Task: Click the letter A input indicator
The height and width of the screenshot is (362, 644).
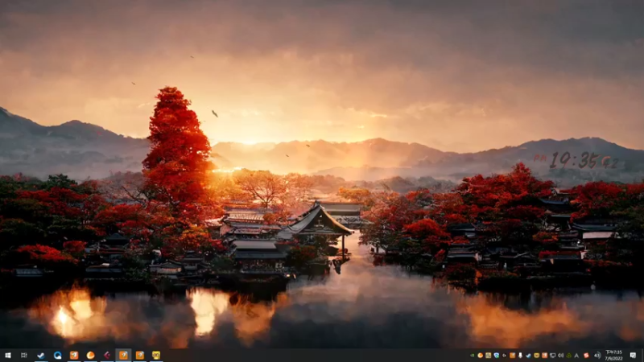Action: click(x=576, y=356)
